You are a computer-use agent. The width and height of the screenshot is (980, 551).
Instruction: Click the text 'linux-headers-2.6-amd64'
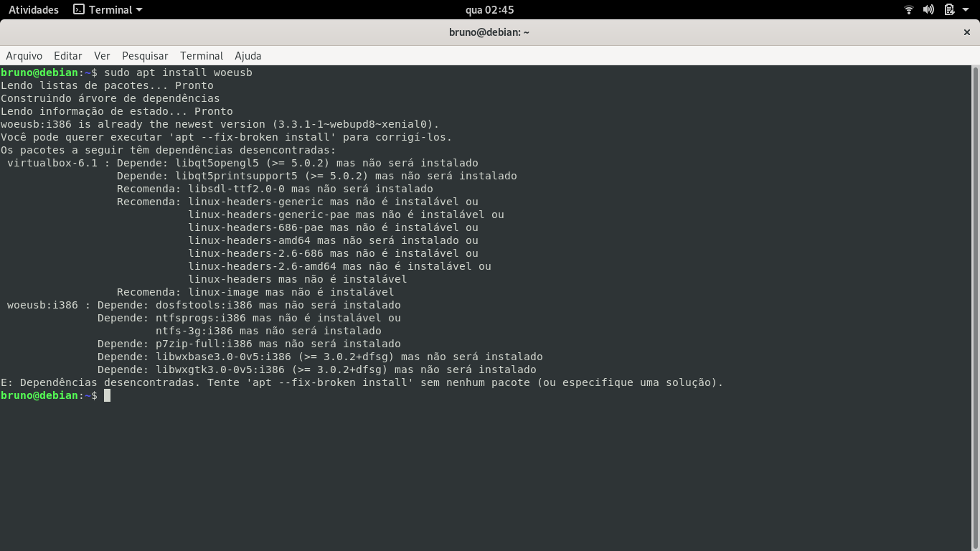pos(262,266)
